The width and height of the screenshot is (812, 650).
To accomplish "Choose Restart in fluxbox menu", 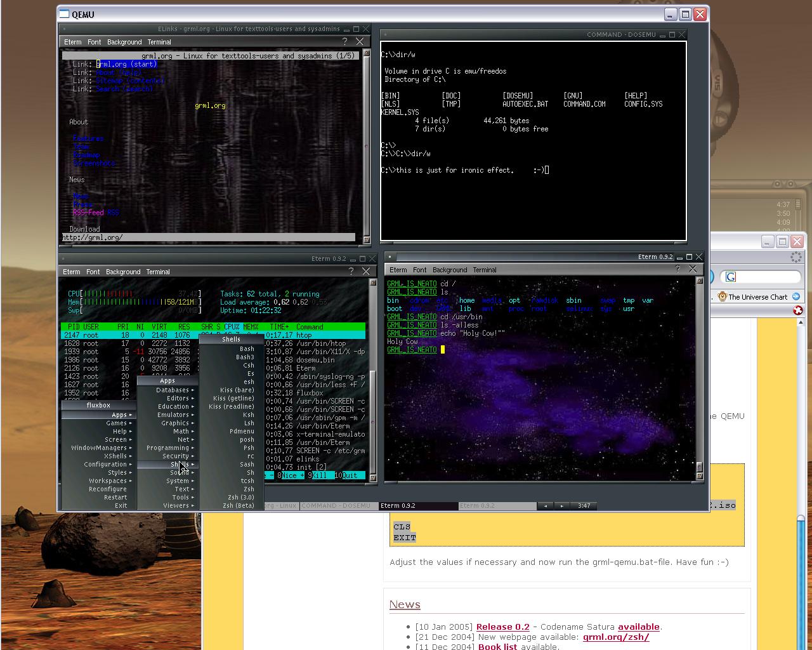I will [x=99, y=497].
